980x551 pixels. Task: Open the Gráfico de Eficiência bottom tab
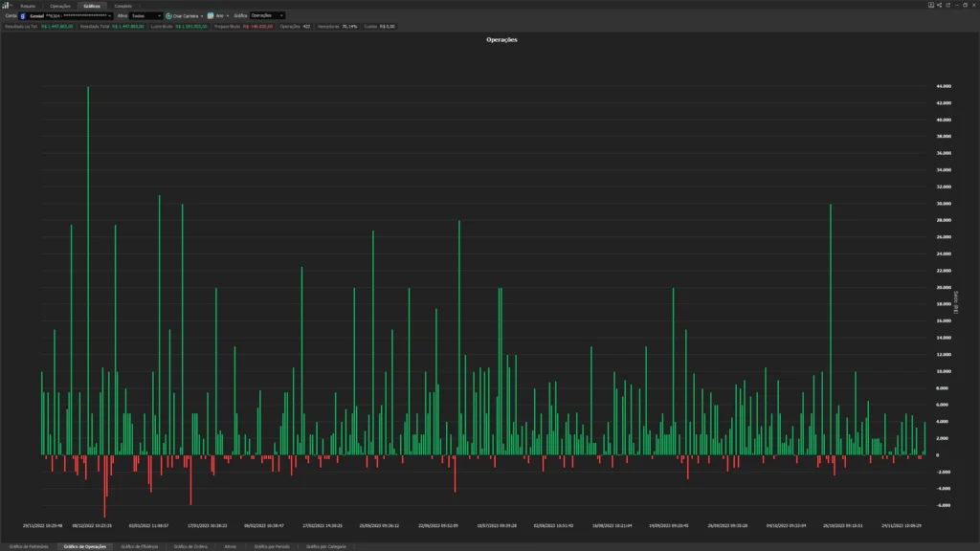click(x=139, y=546)
